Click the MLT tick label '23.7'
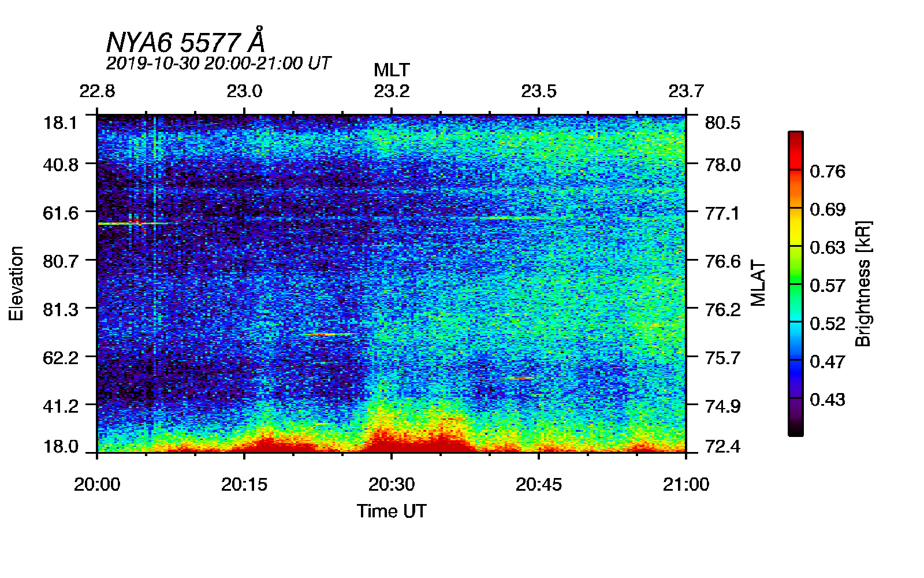 pyautogui.click(x=686, y=91)
